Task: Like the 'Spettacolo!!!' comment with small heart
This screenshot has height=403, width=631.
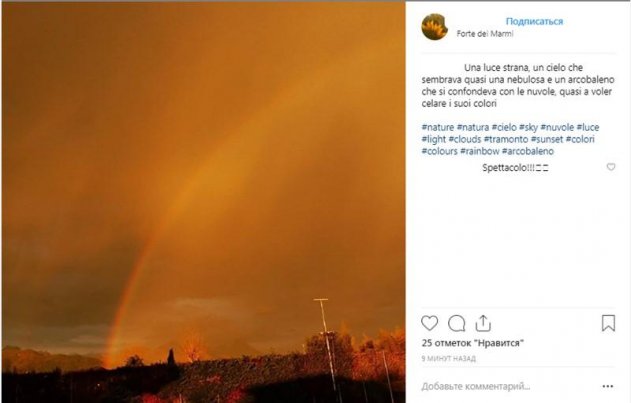Action: tap(611, 167)
